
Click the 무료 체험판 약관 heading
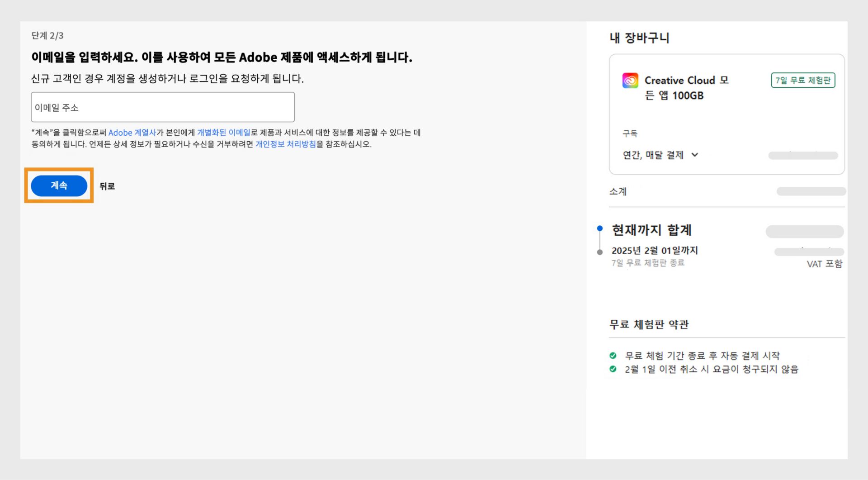[649, 324]
